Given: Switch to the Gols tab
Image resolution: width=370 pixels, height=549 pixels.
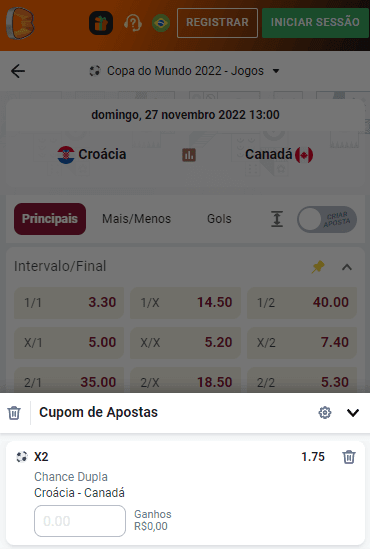Looking at the screenshot, I should tap(219, 219).
